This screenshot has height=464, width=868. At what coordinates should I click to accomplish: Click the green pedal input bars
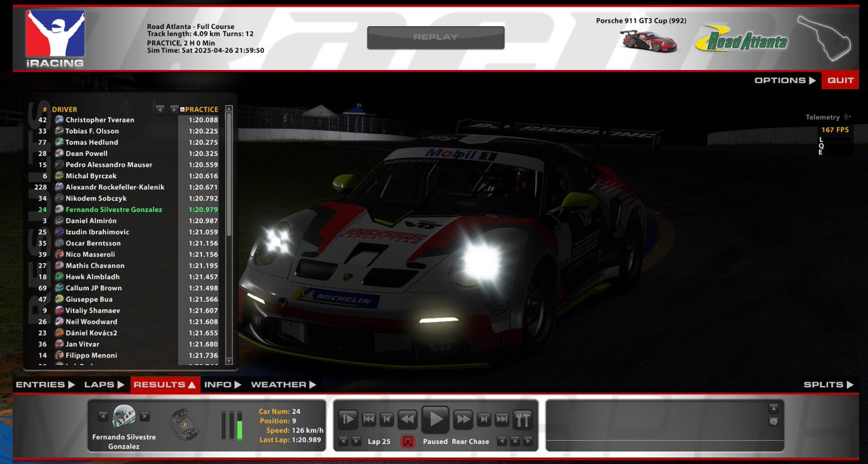click(232, 424)
